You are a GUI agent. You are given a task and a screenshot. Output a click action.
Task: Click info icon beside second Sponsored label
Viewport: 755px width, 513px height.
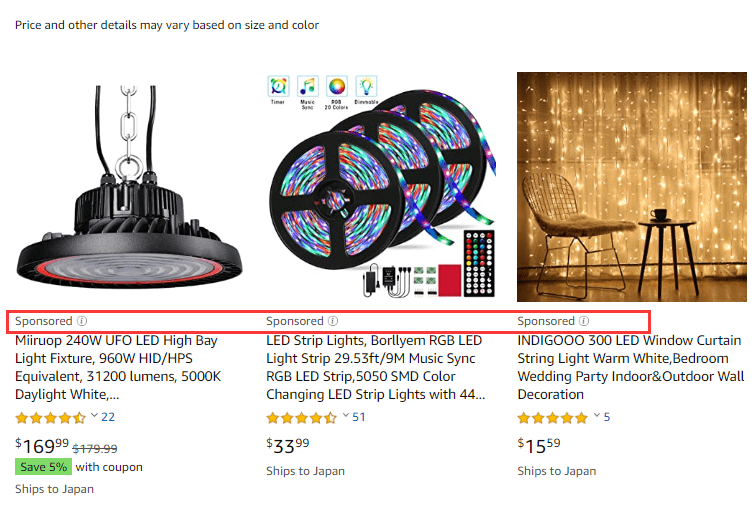(333, 321)
